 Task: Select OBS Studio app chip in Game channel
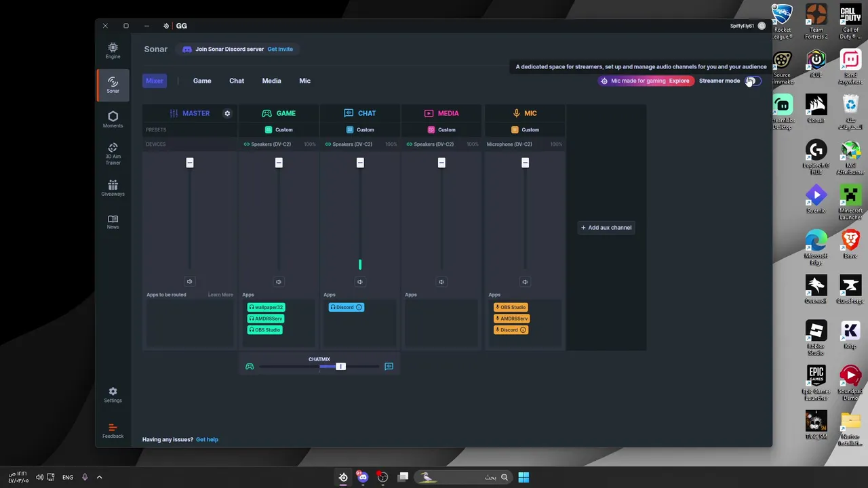click(x=265, y=330)
